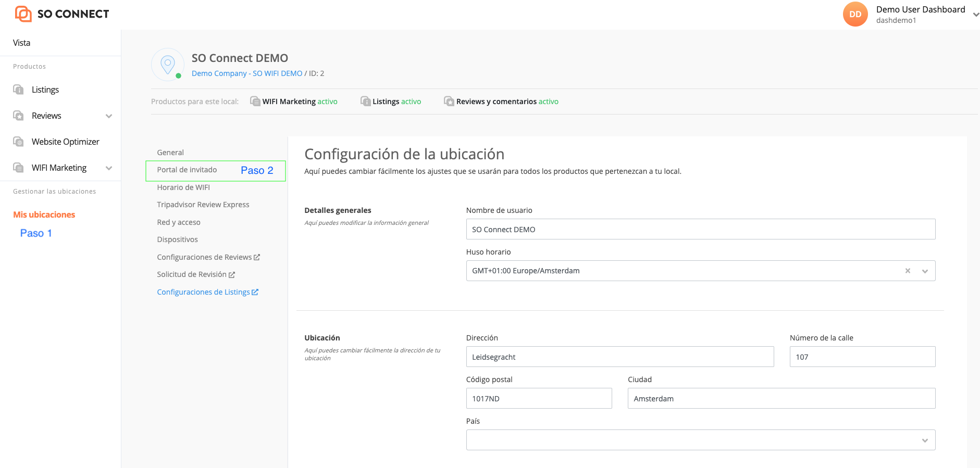Viewport: 980px width, 468px height.
Task: Select Tripadvisor Review Express section
Action: pyautogui.click(x=203, y=205)
